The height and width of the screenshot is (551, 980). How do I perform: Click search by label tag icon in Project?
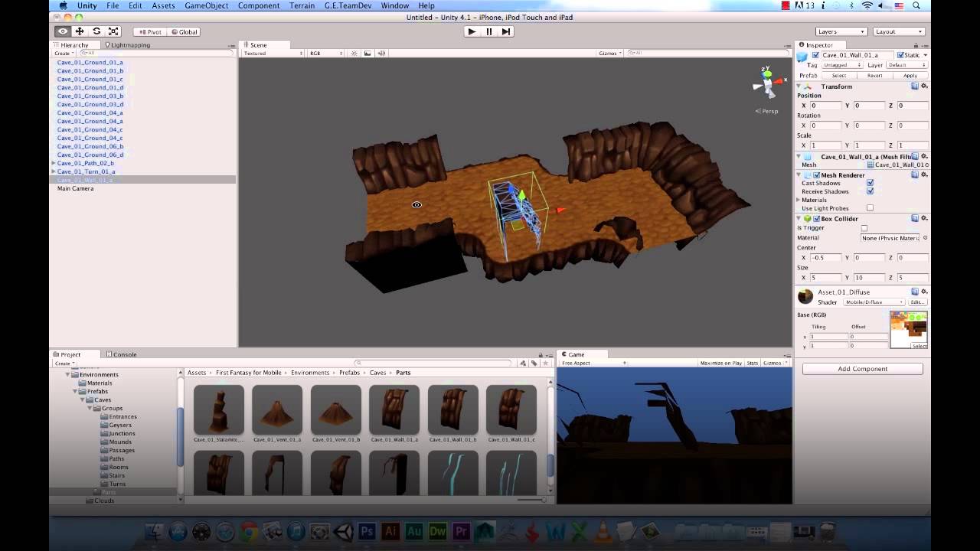(x=533, y=364)
